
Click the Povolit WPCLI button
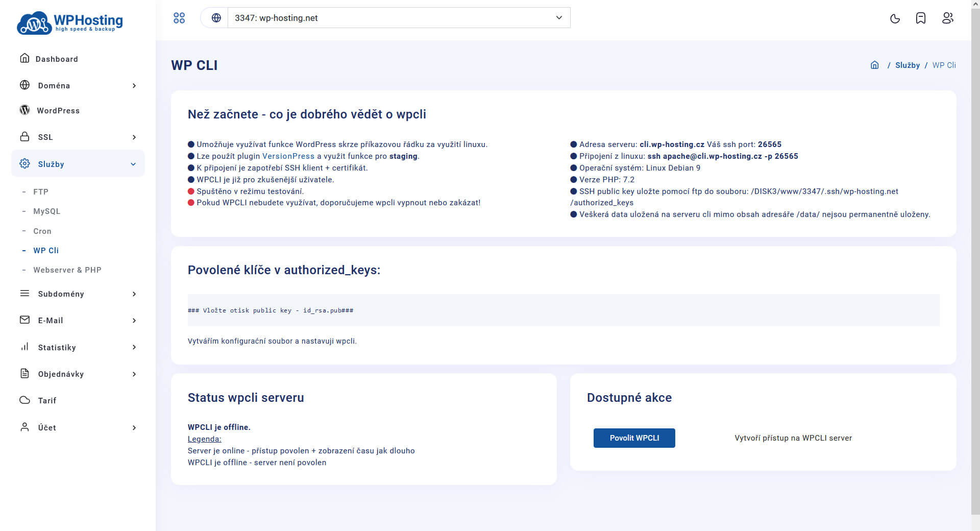[x=634, y=438]
